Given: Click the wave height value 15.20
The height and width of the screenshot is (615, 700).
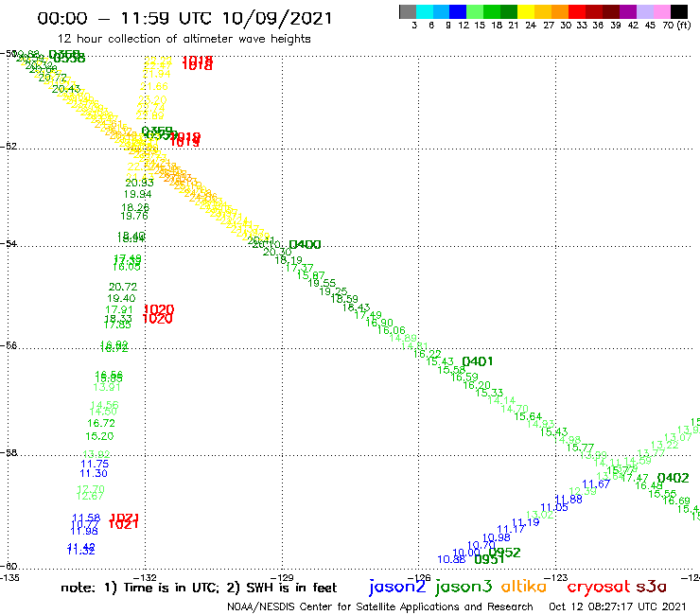Looking at the screenshot, I should (99, 436).
